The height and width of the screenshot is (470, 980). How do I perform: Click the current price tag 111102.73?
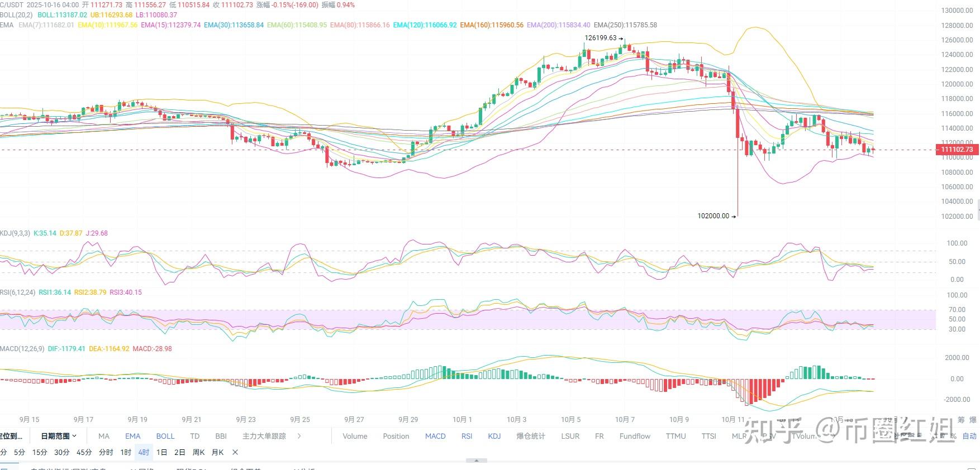pyautogui.click(x=957, y=150)
